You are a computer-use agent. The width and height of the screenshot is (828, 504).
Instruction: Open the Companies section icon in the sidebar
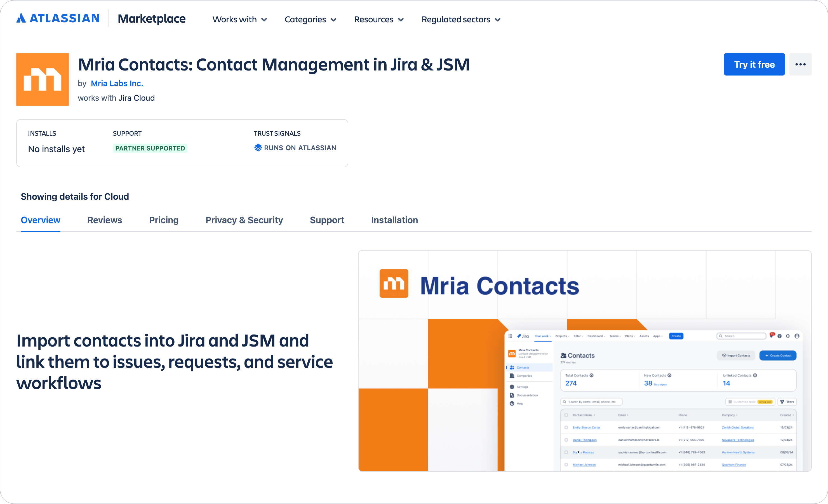pyautogui.click(x=512, y=376)
